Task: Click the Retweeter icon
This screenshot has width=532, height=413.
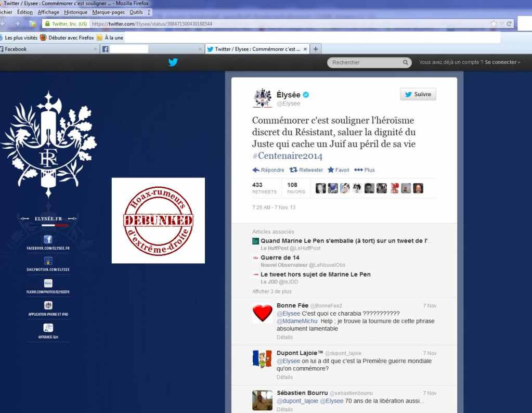Action: click(x=293, y=170)
